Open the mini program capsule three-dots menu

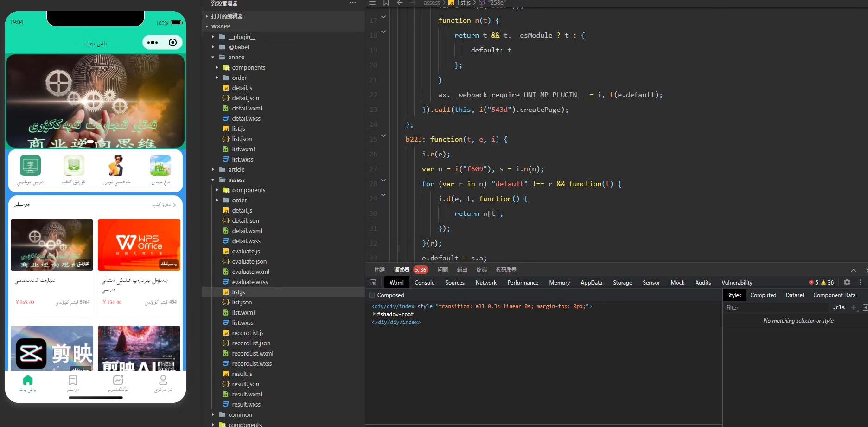(x=153, y=43)
